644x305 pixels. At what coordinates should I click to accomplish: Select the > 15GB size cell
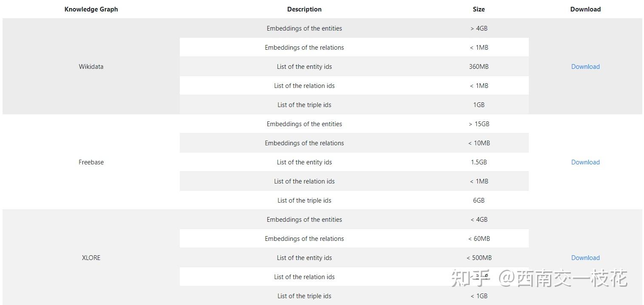pos(479,124)
